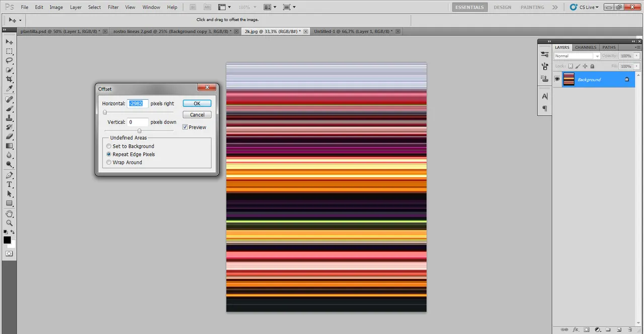Select Set to Background radio button
644x334 pixels.
click(109, 146)
